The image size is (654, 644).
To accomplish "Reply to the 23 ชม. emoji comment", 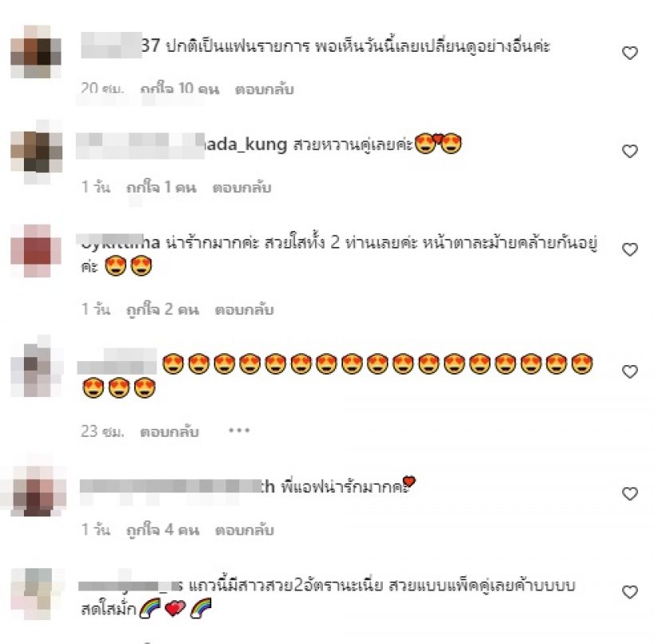I will pyautogui.click(x=169, y=432).
